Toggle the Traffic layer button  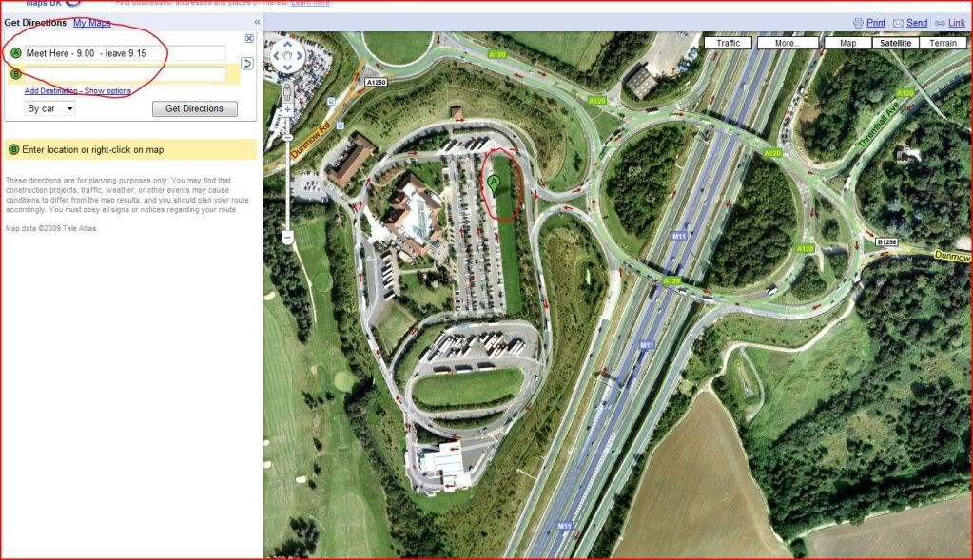pyautogui.click(x=728, y=43)
